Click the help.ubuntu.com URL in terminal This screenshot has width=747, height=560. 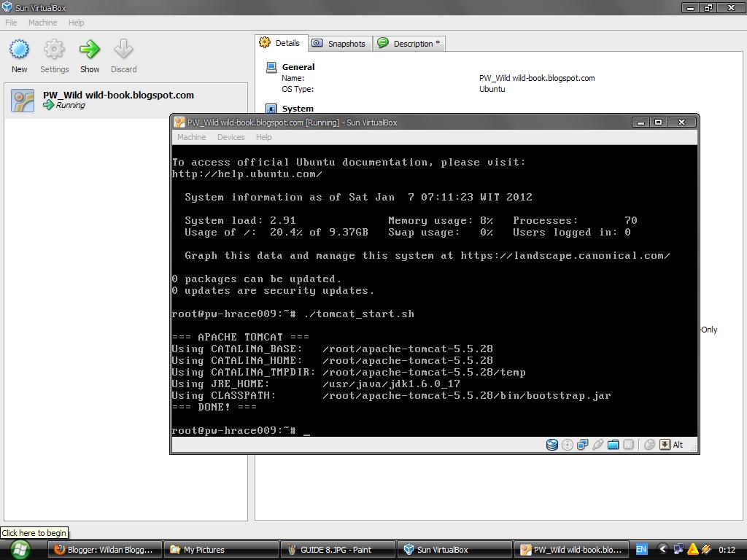point(247,174)
